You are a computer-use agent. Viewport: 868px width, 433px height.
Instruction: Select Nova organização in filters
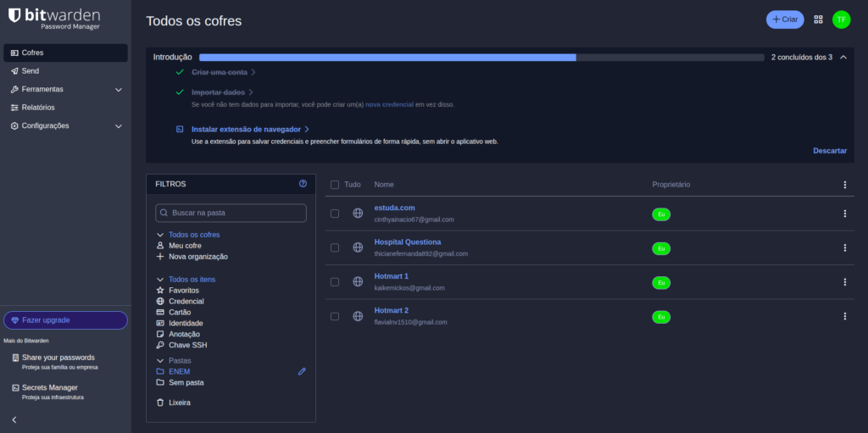(198, 257)
